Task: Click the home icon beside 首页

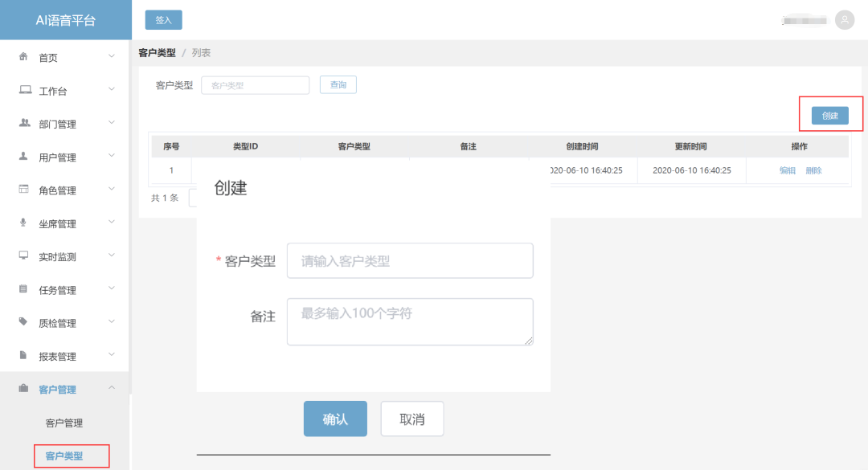Action: click(x=23, y=56)
